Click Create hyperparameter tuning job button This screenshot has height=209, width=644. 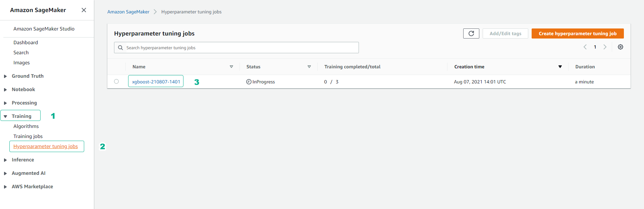[x=578, y=33]
